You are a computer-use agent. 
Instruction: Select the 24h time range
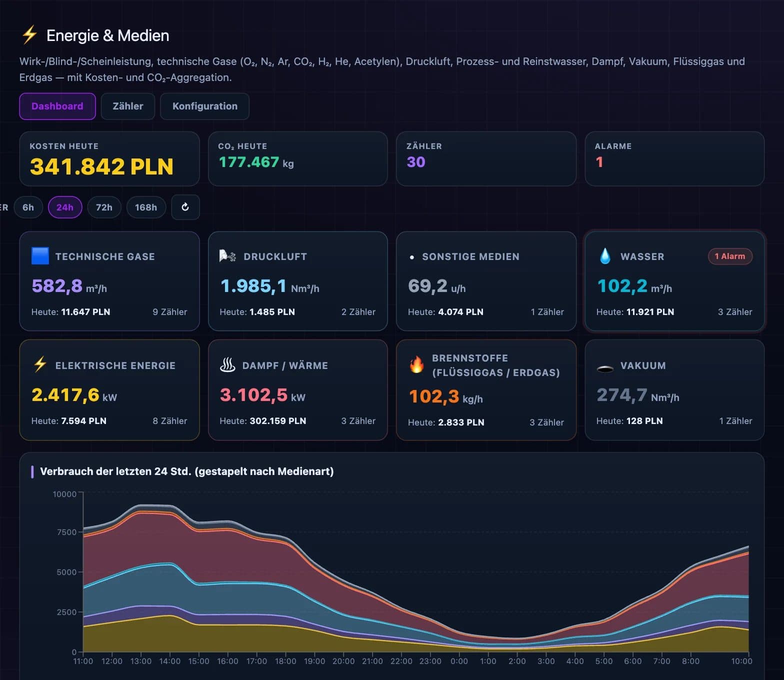point(65,207)
